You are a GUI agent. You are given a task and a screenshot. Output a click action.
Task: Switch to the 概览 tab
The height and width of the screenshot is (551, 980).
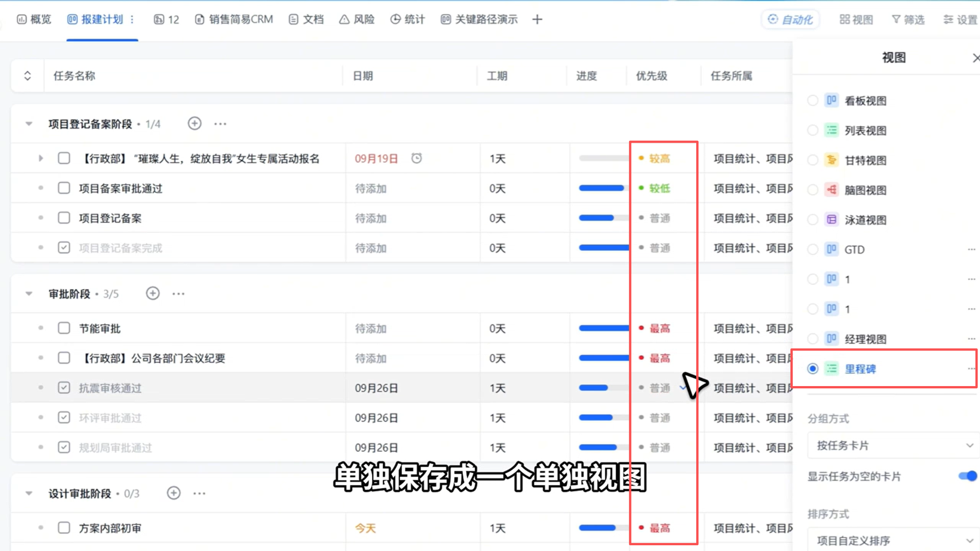[x=34, y=20]
